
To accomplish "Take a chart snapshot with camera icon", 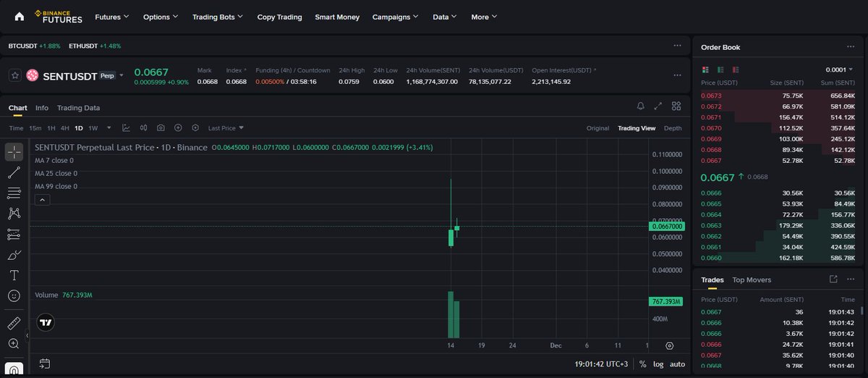I will tap(161, 127).
